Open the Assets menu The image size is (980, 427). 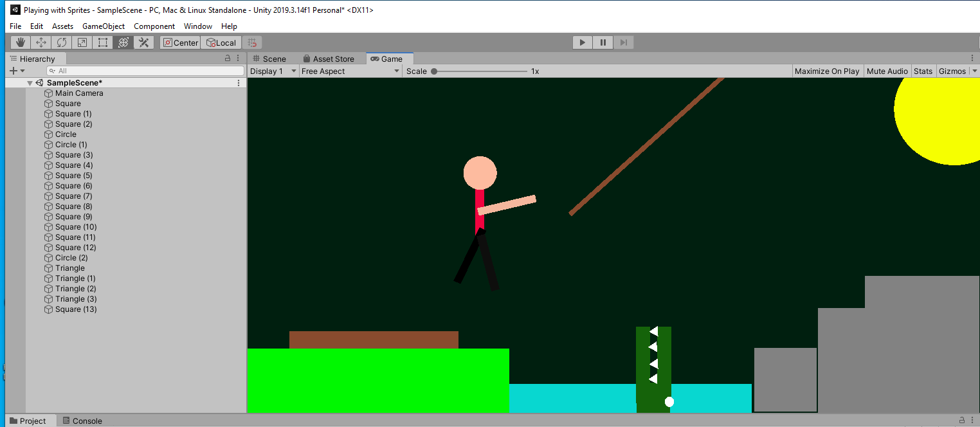(63, 26)
